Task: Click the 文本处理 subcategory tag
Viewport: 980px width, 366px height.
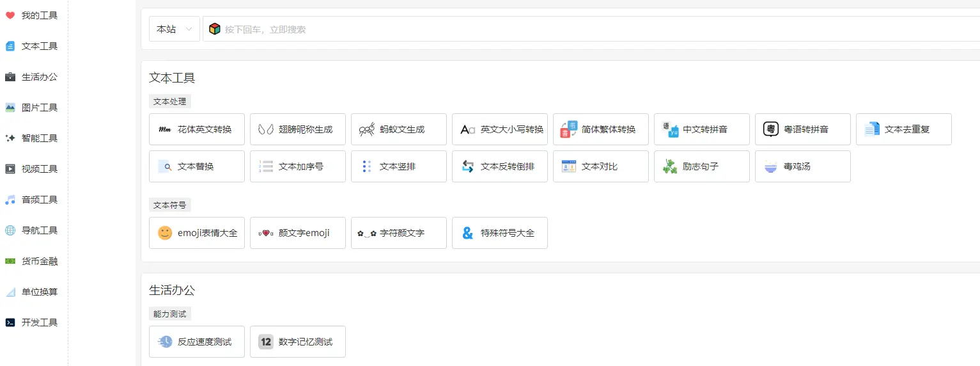Action: (170, 101)
